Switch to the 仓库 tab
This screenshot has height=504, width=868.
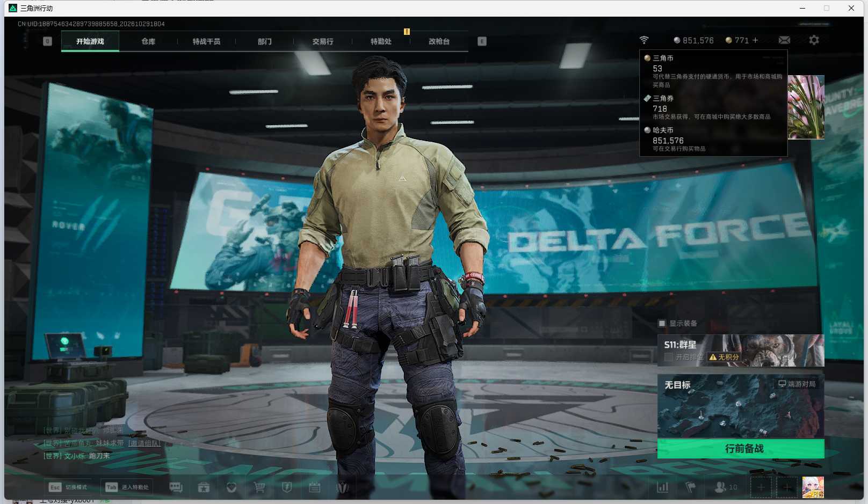tap(148, 41)
